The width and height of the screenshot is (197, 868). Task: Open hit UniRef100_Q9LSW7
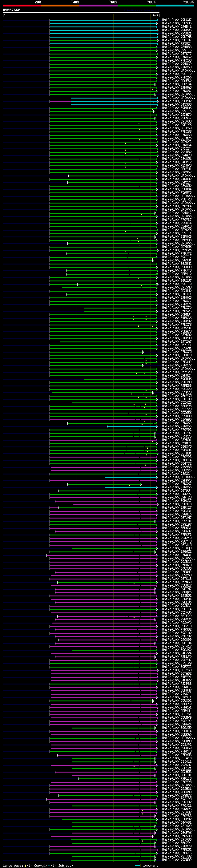[177, 20]
